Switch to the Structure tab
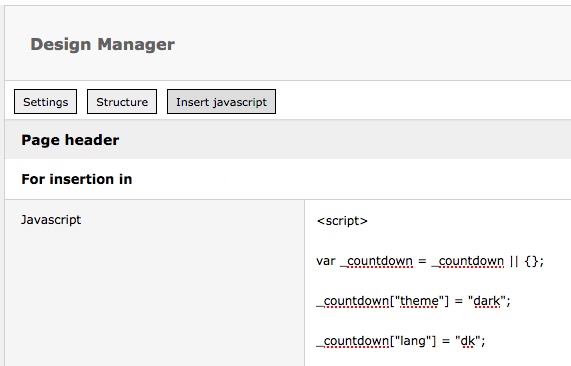 [x=122, y=102]
